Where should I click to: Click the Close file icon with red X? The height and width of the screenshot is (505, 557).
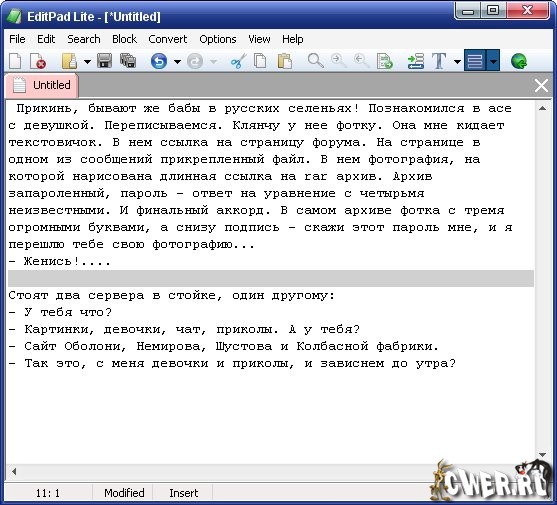[x=38, y=61]
